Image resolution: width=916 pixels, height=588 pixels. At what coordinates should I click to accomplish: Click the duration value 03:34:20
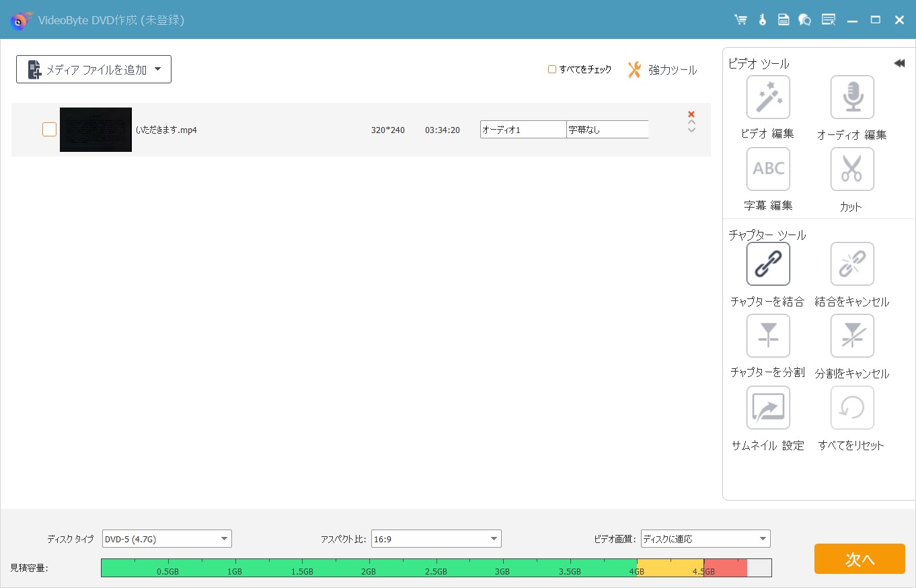coord(443,130)
